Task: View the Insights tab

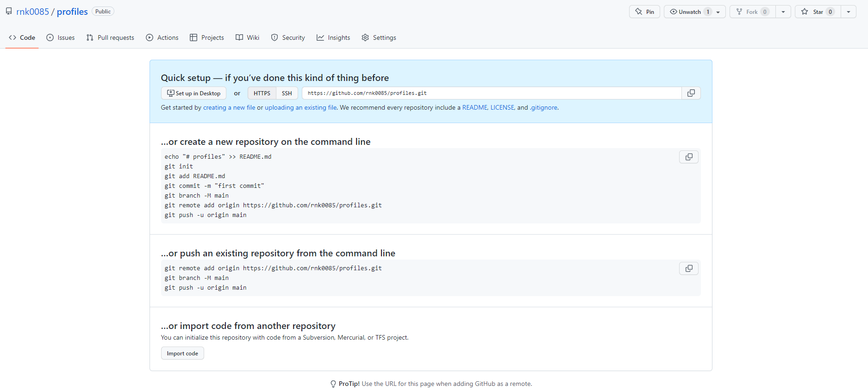Action: point(333,37)
